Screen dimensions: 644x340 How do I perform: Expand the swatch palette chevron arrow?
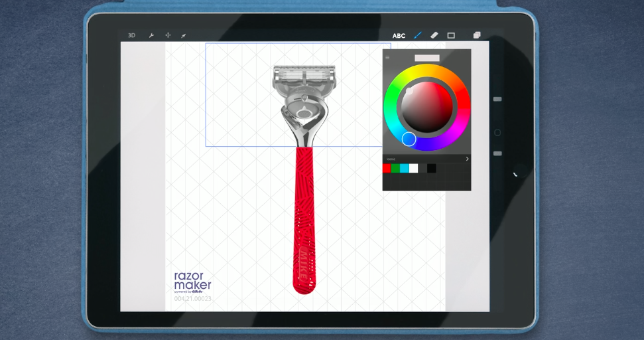click(x=467, y=159)
